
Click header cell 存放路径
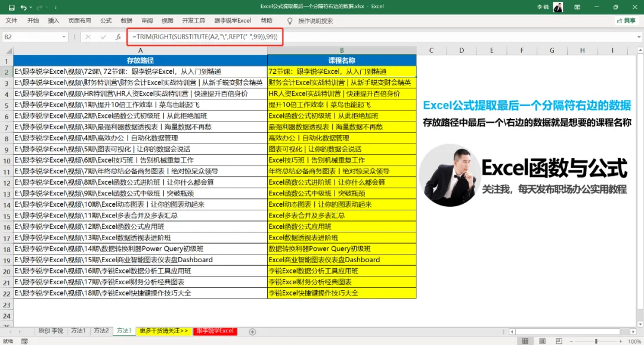[x=140, y=60]
